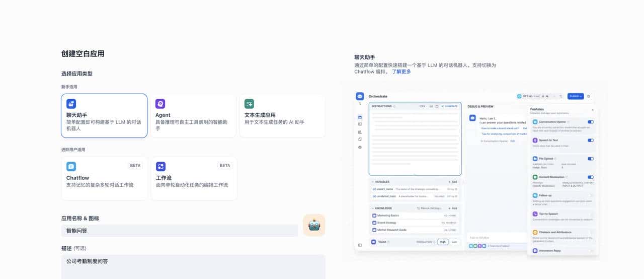Focus the app name field containing 智能问答

180,231
